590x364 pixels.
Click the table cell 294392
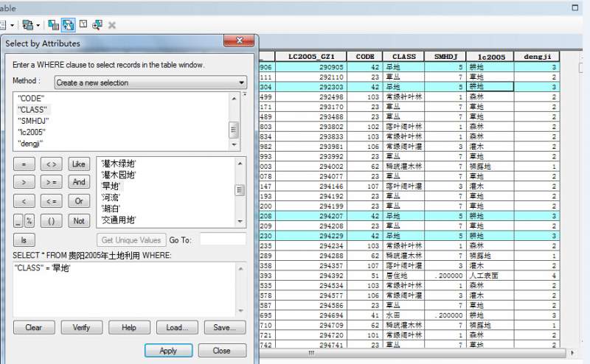[310, 276]
